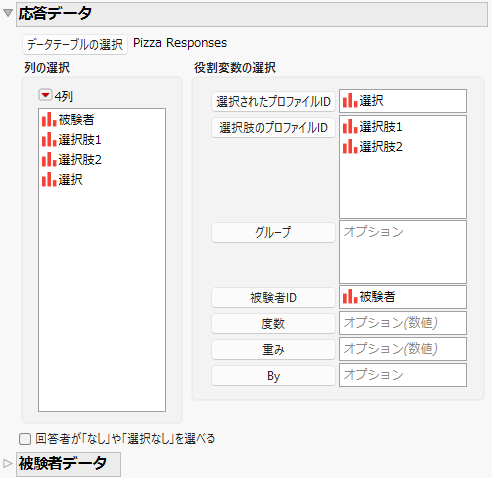Viewport: 492px width, 478px height.
Task: Click icon of 被験者 in 被験者ID box
Action: tap(350, 296)
